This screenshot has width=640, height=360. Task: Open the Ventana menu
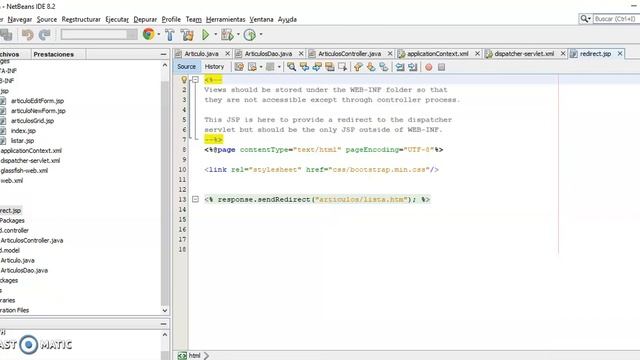[262, 19]
